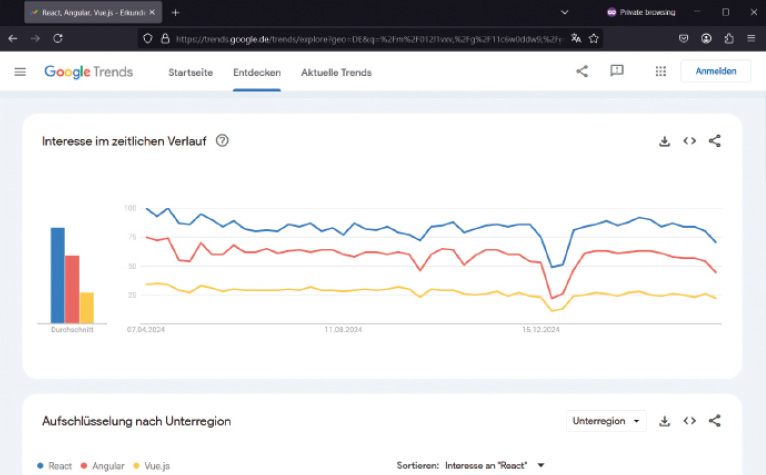Share the time trend chart
Viewport: 766px width, 475px height.
[715, 141]
